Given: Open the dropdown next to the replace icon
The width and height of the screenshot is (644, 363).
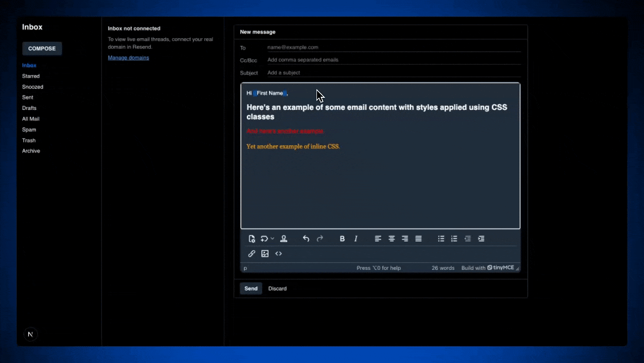Looking at the screenshot, I should (271, 238).
